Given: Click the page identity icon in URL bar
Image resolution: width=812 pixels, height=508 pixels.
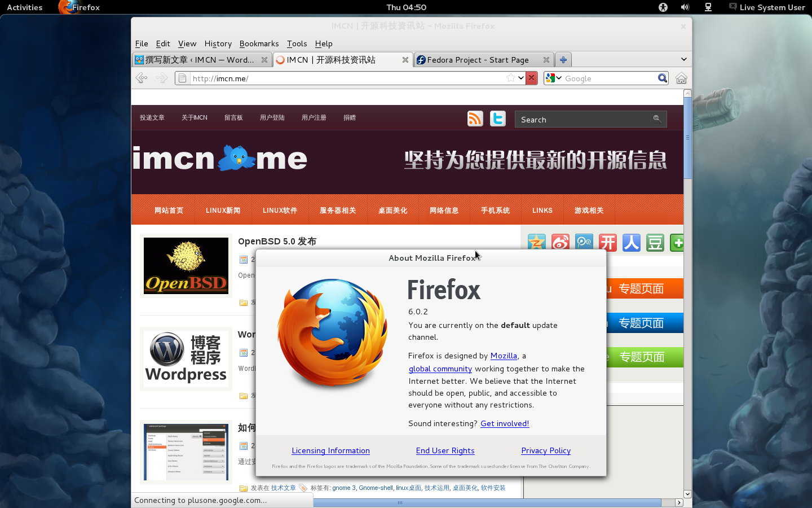Looking at the screenshot, I should [x=182, y=78].
